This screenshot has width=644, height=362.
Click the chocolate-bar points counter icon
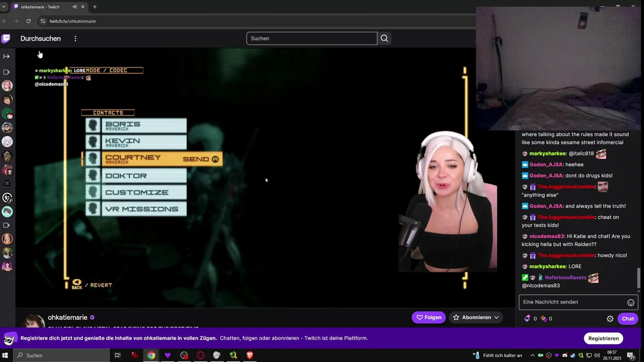pyautogui.click(x=543, y=319)
